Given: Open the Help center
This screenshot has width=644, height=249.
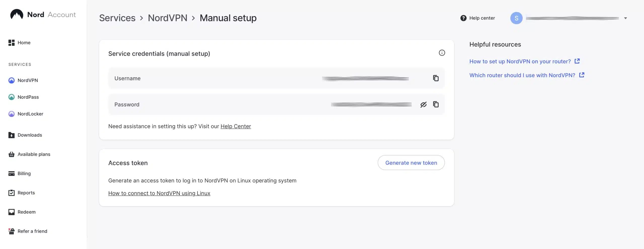Looking at the screenshot, I should click(x=477, y=18).
